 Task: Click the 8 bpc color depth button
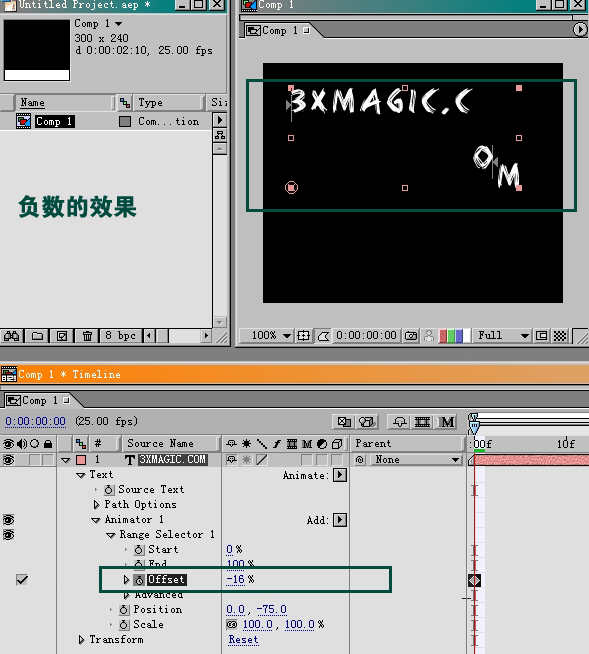point(121,336)
